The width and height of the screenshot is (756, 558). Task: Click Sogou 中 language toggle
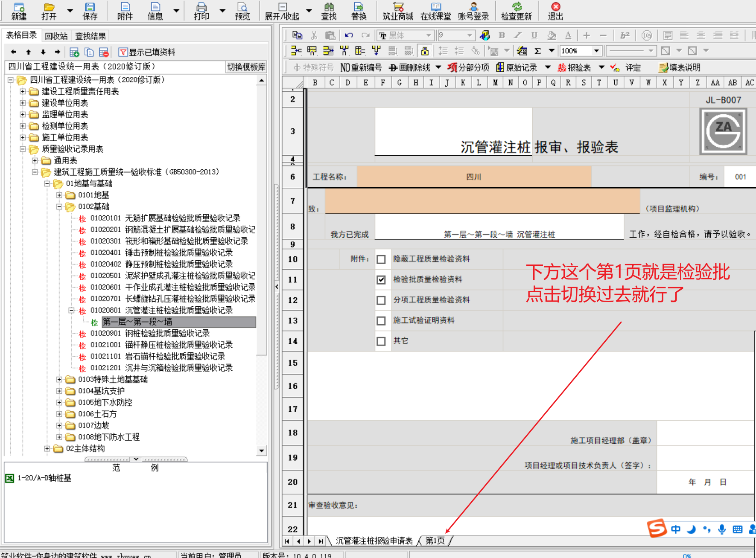pos(676,529)
